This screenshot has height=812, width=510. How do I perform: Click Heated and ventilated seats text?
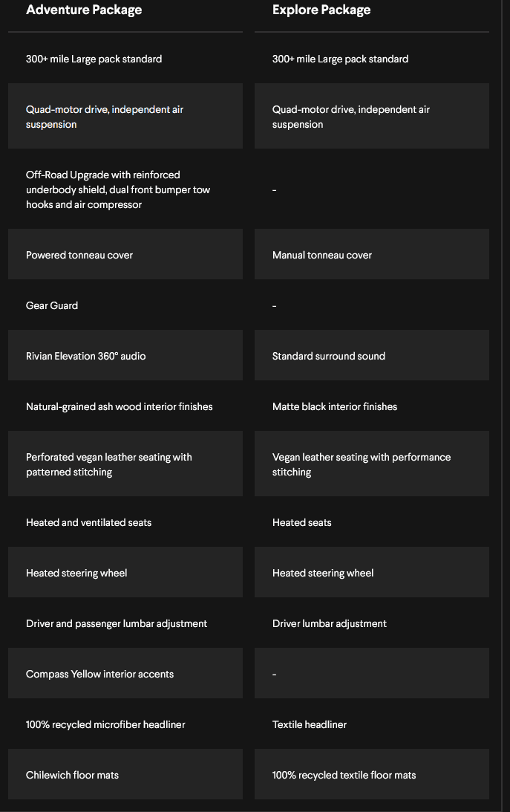[88, 522]
